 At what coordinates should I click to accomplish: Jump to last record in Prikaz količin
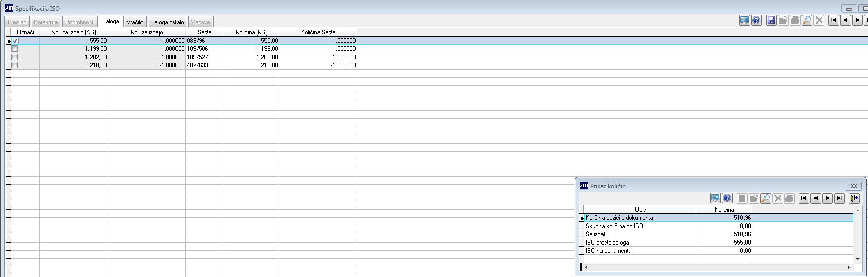[839, 198]
